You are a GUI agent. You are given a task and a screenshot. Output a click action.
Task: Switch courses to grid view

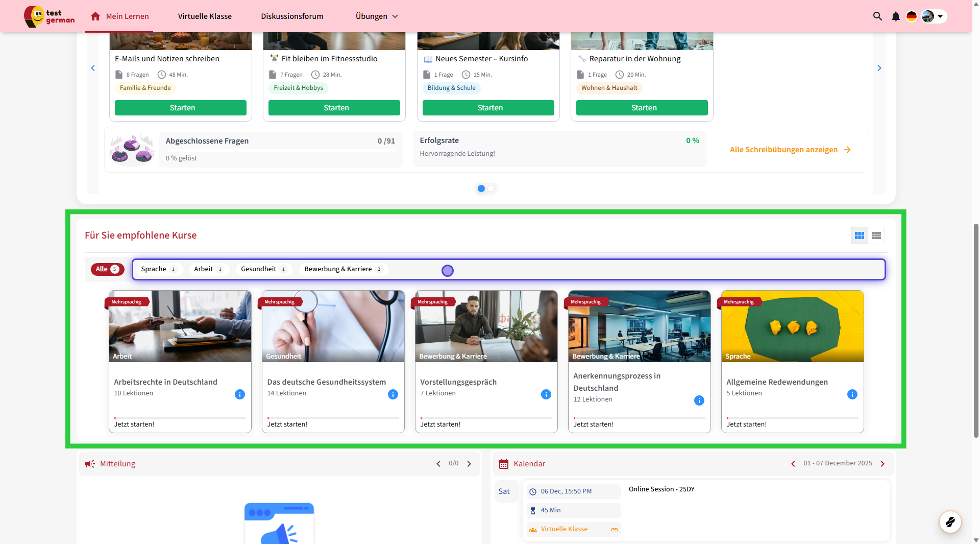tap(860, 235)
